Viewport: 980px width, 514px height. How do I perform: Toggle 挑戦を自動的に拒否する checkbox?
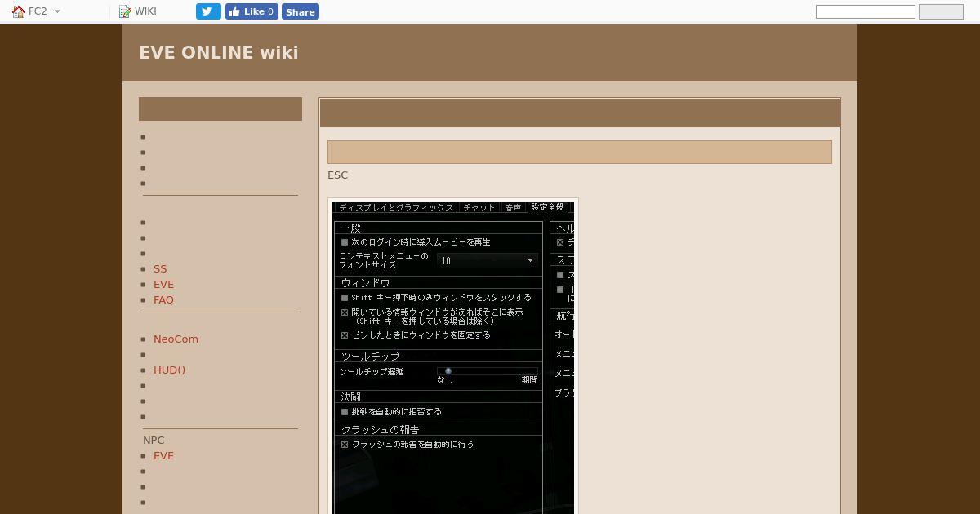point(345,412)
